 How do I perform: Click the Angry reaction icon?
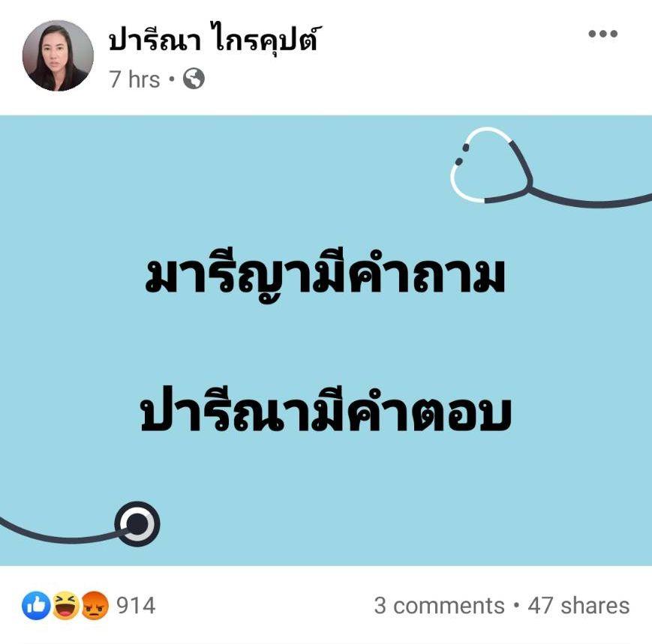point(95,605)
